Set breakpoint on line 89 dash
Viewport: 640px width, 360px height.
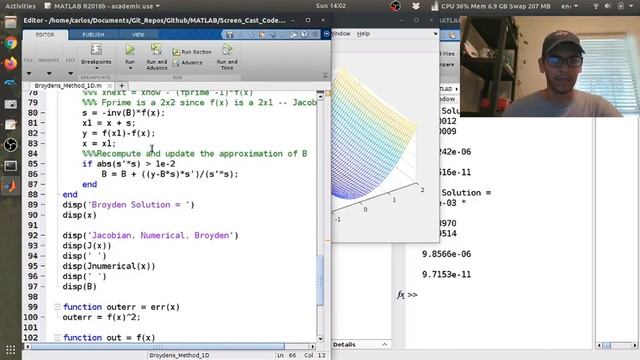(x=43, y=204)
